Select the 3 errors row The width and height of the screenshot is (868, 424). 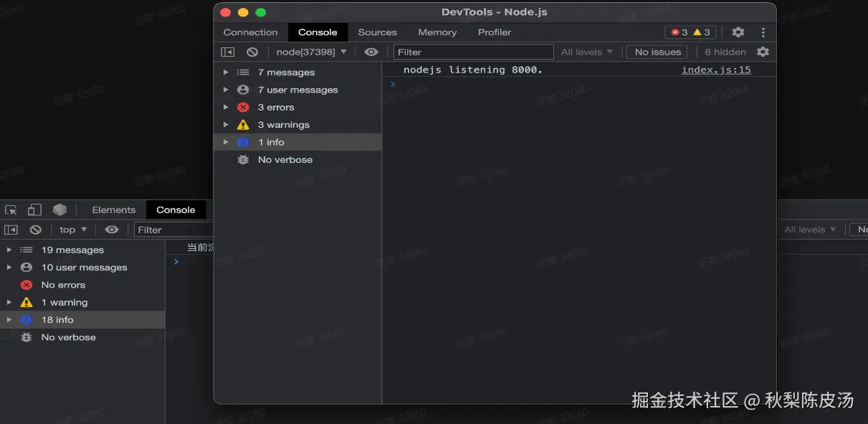297,107
